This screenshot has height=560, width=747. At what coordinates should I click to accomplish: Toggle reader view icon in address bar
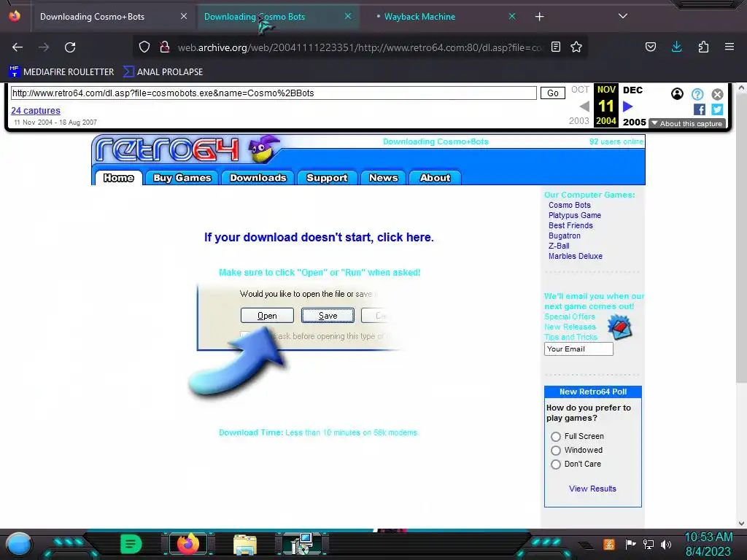click(555, 47)
